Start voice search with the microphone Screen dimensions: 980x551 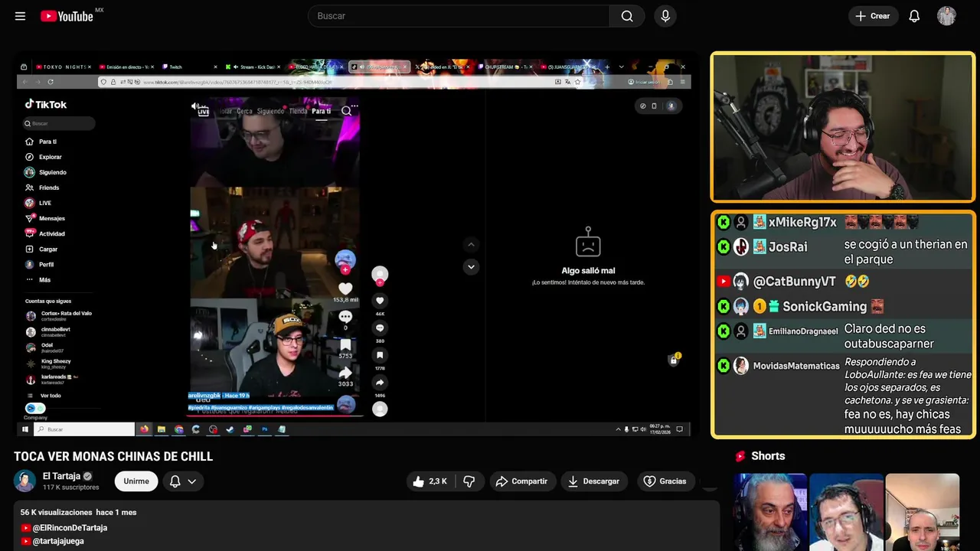click(x=665, y=16)
